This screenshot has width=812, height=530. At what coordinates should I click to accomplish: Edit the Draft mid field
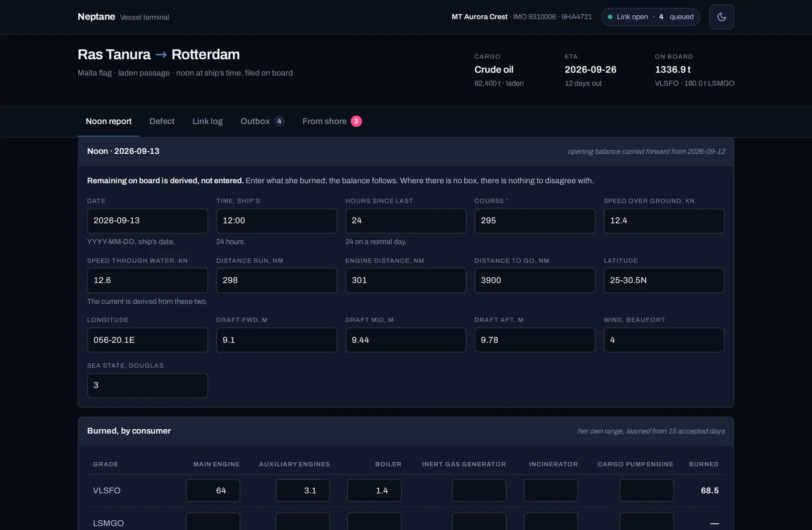[x=406, y=340]
